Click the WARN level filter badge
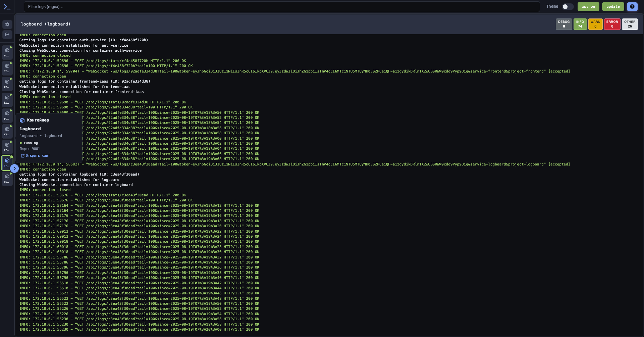 (595, 24)
